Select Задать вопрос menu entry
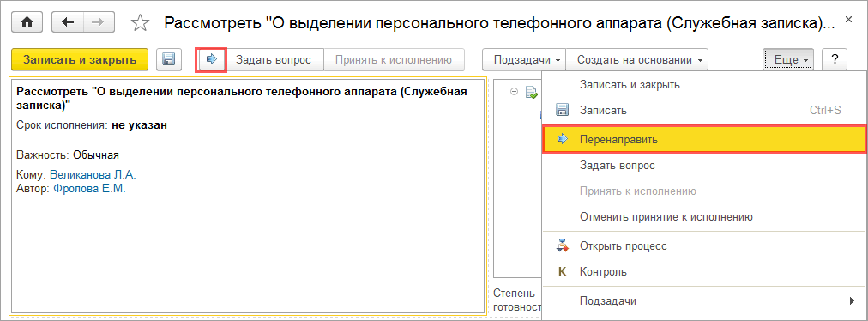Image resolution: width=868 pixels, height=321 pixels. click(x=704, y=165)
